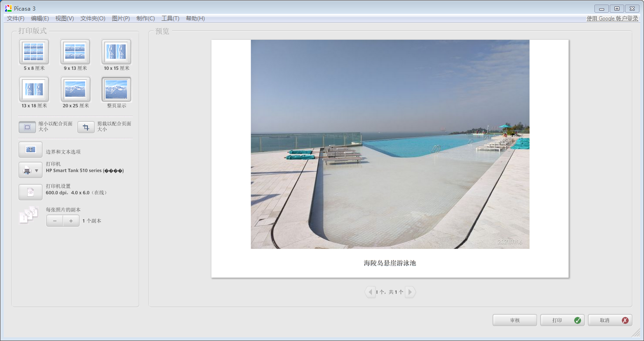
Task: Click the 打印 print button
Action: click(562, 320)
